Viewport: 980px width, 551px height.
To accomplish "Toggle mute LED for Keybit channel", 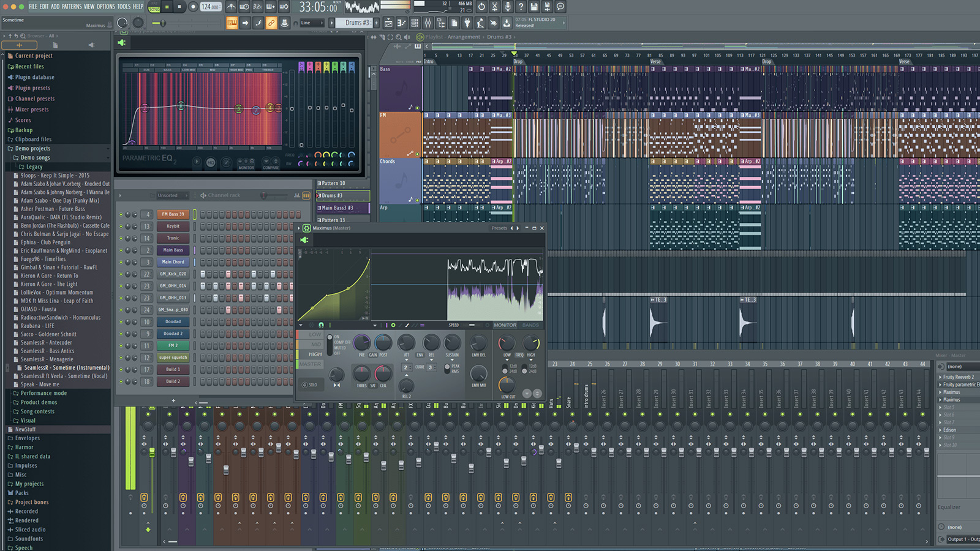I will pos(121,227).
